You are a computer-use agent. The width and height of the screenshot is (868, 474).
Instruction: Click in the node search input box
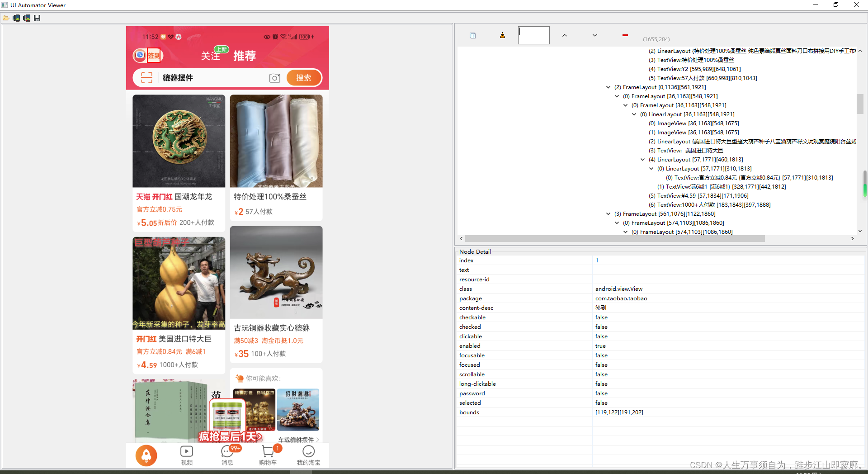534,35
